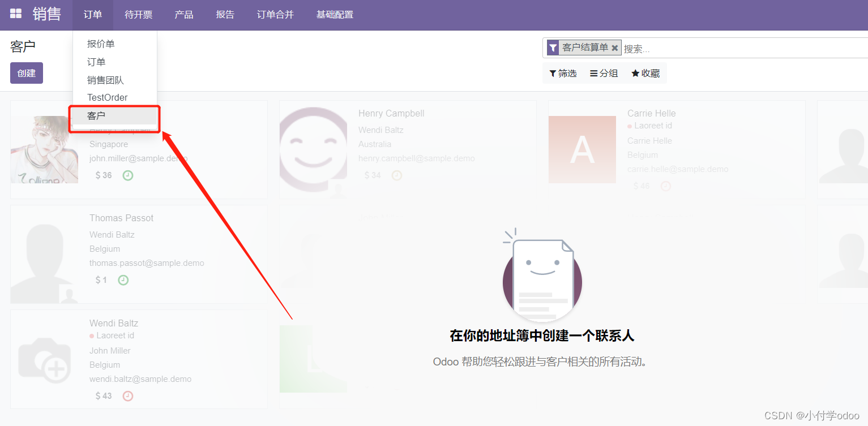Open the 筛选 filters dropdown
The image size is (868, 426).
563,73
